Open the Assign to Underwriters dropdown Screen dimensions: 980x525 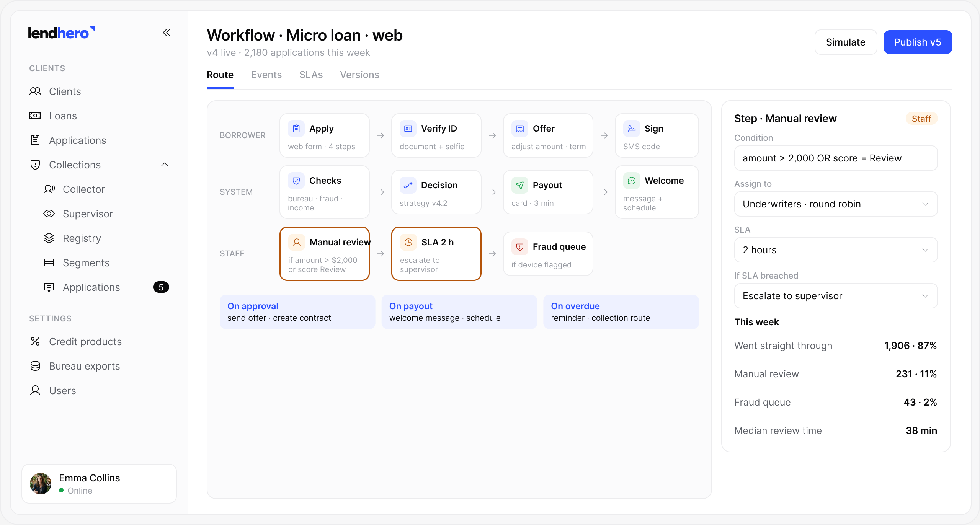tap(836, 204)
